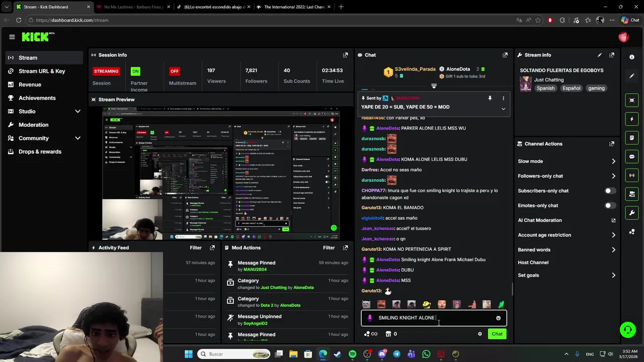
Task: Open Telegram from the taskbar
Action: [396, 354]
